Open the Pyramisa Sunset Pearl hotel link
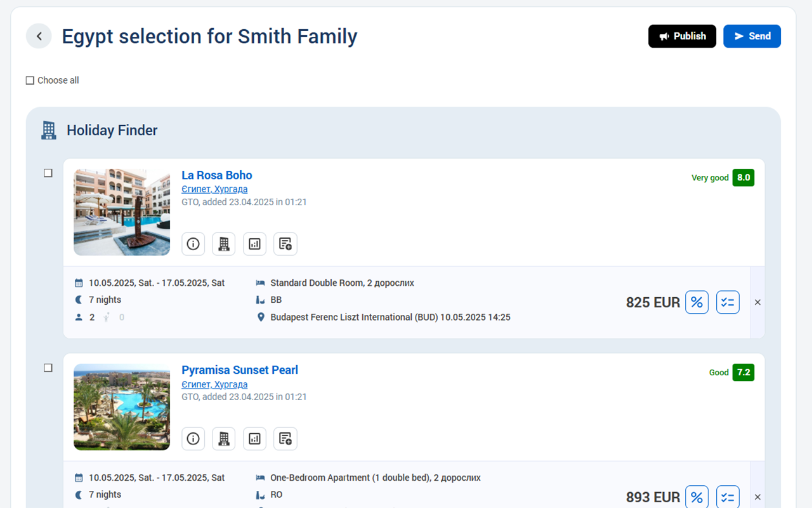The image size is (812, 508). pos(240,370)
